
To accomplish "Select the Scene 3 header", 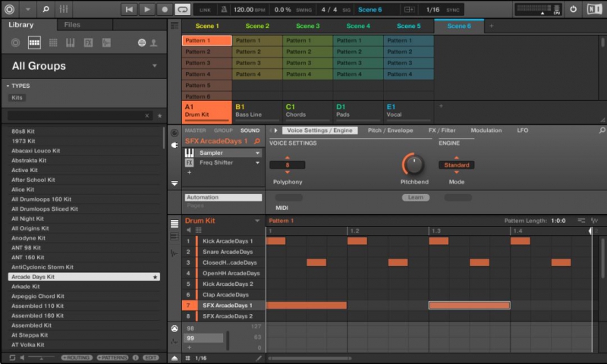I will pyautogui.click(x=308, y=26).
